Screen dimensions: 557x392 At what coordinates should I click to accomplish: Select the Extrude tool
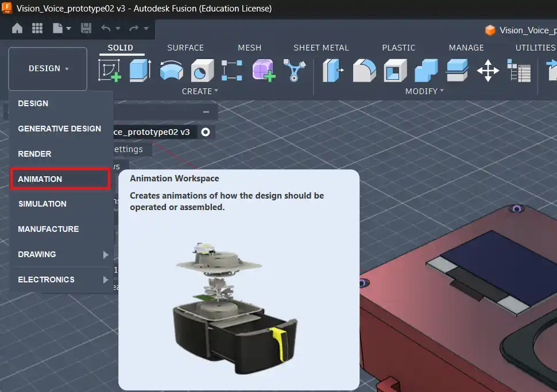[140, 70]
